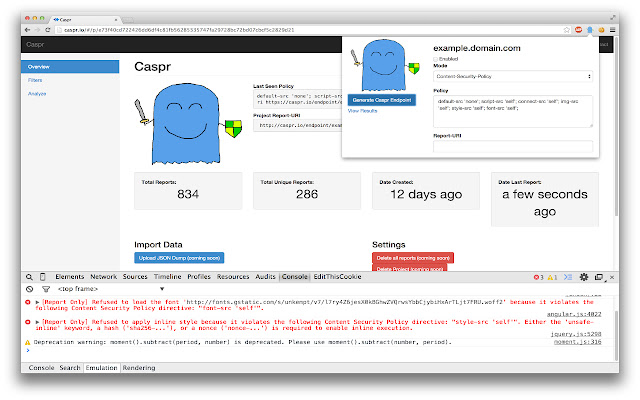Click the Report-URI input in the popup
This screenshot has height=400, width=640.
[513, 146]
